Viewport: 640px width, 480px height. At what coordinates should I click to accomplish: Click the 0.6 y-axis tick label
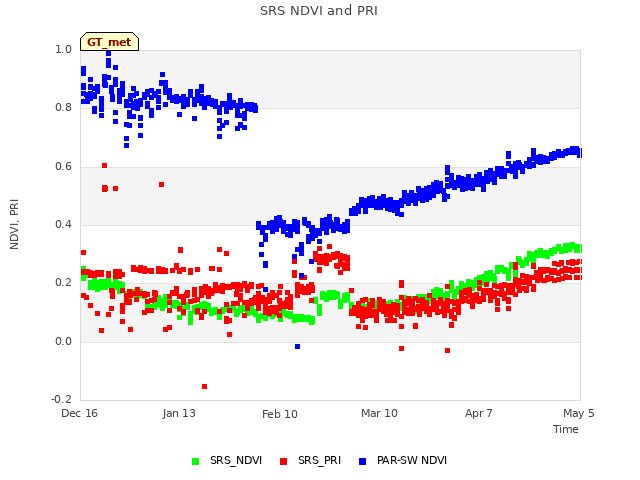tap(63, 166)
